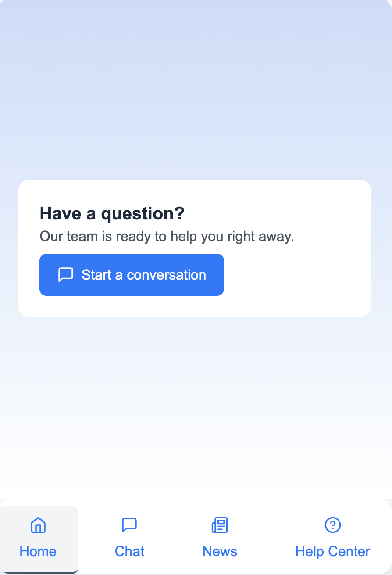This screenshot has width=392, height=575.
Task: Click the highlighted Home navigation item
Action: [x=39, y=539]
